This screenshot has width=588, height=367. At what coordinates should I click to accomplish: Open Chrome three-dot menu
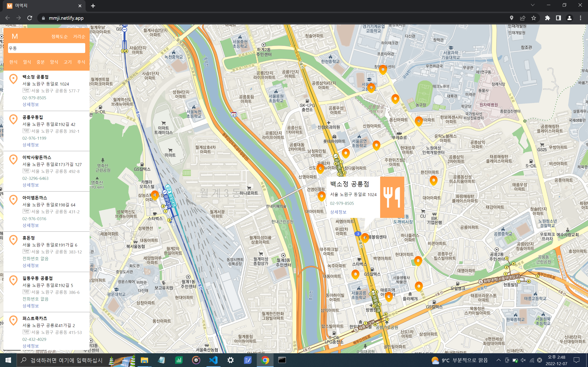[580, 18]
